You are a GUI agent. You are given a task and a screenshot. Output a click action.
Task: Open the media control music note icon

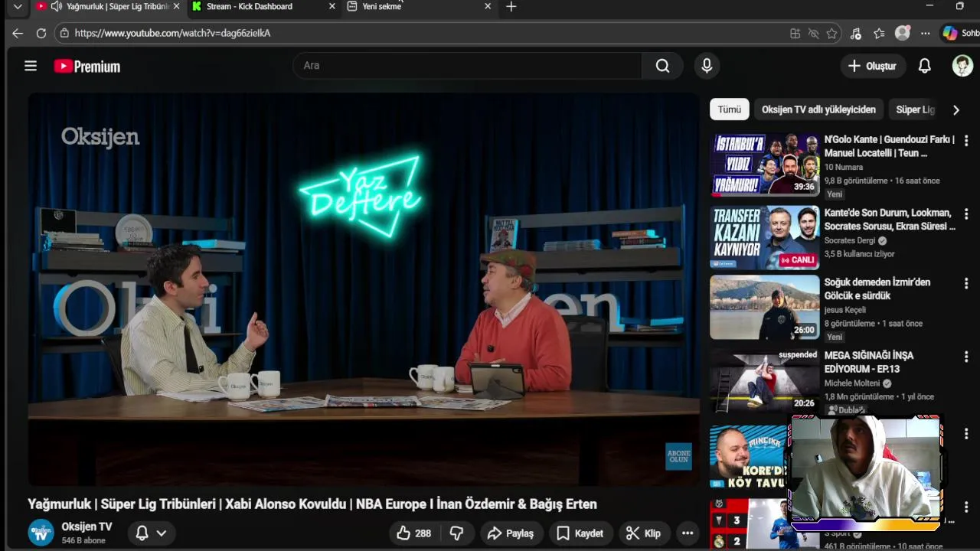click(x=855, y=33)
